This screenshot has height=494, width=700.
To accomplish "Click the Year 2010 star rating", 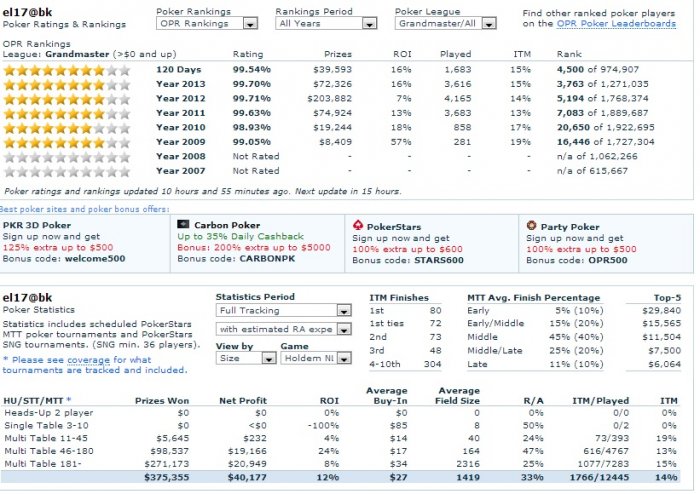I will coord(67,128).
